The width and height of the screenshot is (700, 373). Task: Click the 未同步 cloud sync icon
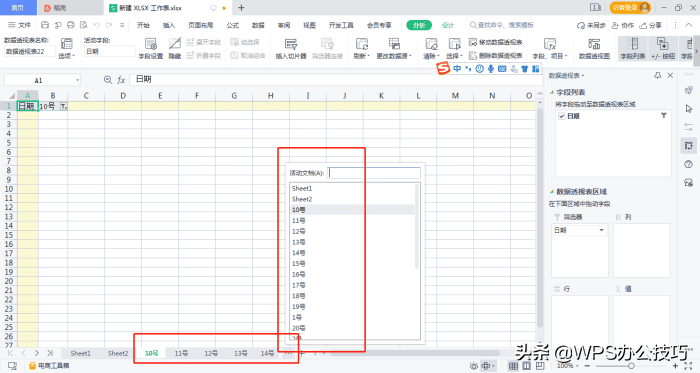tap(591, 25)
